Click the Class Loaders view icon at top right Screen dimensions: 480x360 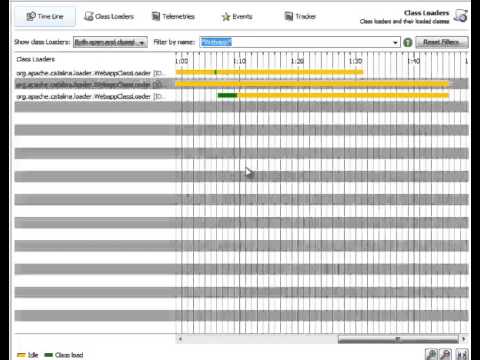pos(461,16)
